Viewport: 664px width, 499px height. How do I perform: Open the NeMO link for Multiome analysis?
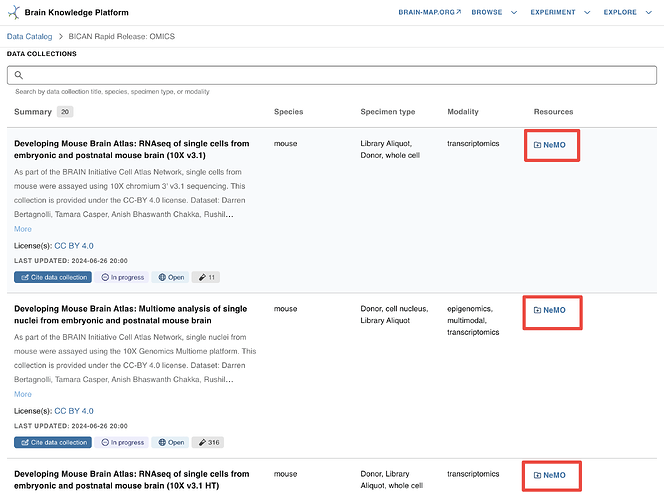click(x=550, y=310)
